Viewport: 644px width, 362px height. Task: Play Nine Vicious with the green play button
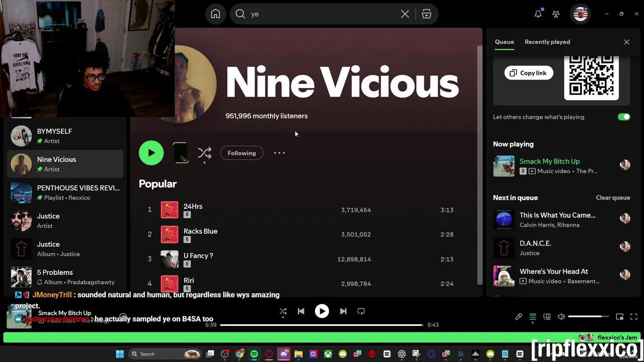(x=151, y=153)
